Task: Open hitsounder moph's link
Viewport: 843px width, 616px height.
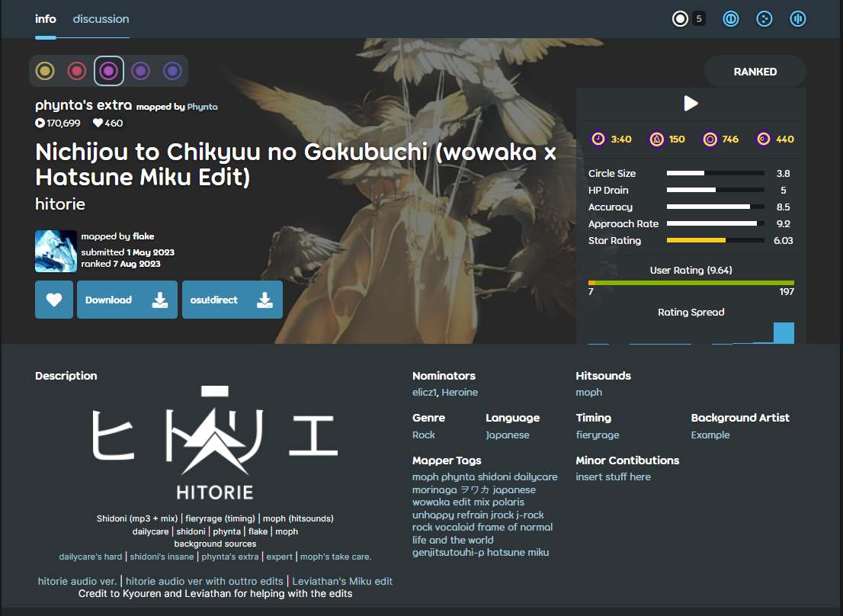Action: (x=588, y=393)
